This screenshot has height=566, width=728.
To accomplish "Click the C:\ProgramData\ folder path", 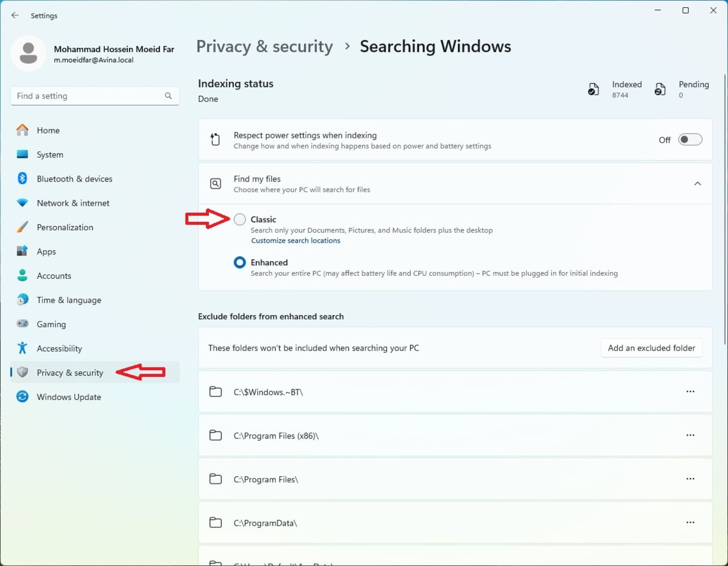I will (265, 523).
